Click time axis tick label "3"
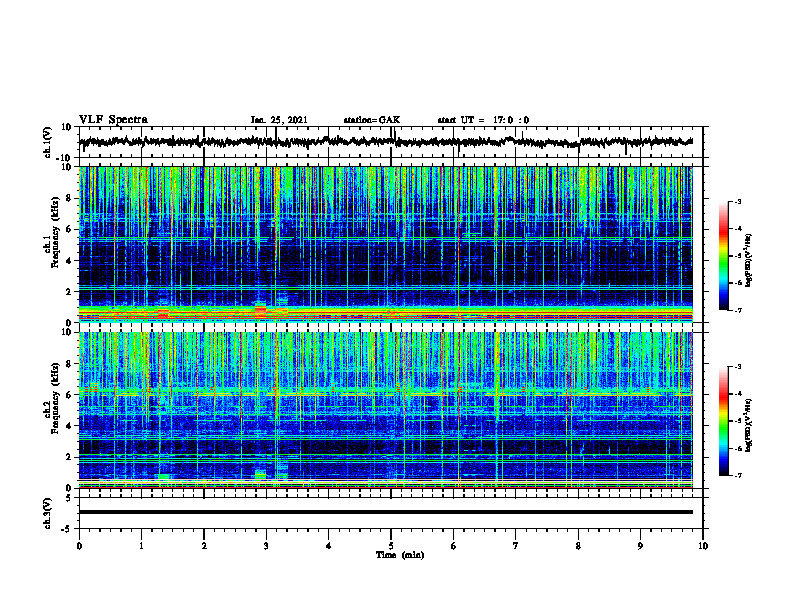 tap(266, 546)
